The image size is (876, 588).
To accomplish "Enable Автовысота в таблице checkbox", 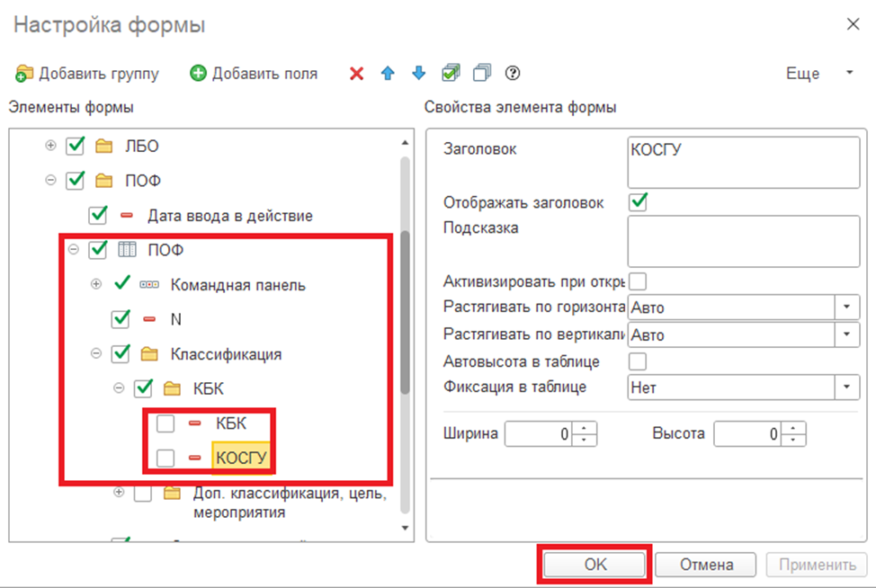I will click(x=638, y=361).
